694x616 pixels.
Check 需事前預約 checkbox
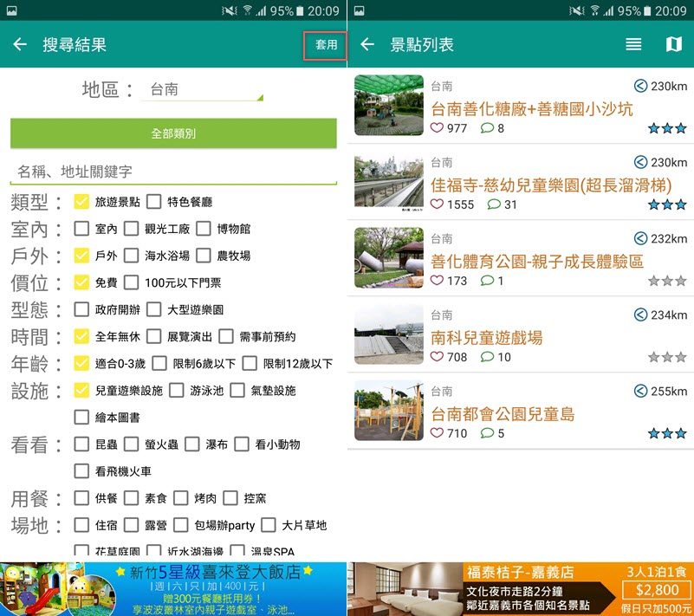coord(226,336)
